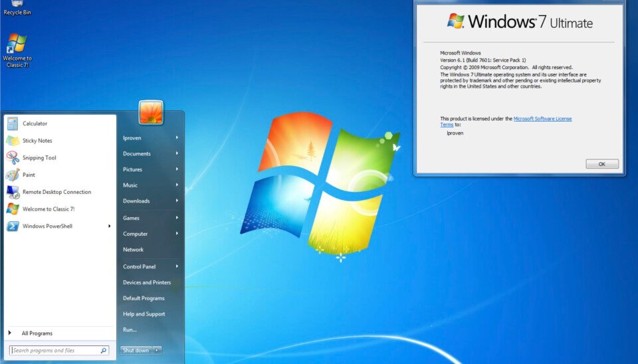Viewport: 638px width, 364px height.
Task: Expand the Computer submenu arrow
Action: [x=177, y=233]
